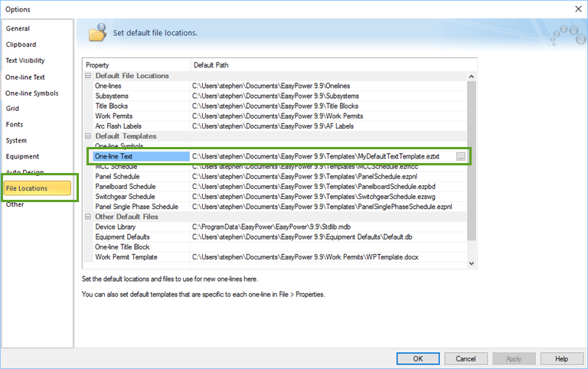Open the General options category
Screen dimensions: 588x369
point(18,28)
